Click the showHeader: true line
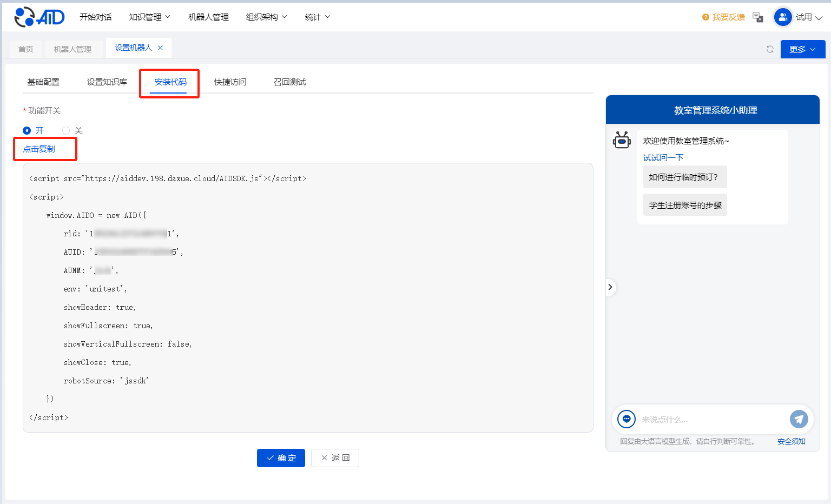The image size is (831, 504). tap(100, 307)
